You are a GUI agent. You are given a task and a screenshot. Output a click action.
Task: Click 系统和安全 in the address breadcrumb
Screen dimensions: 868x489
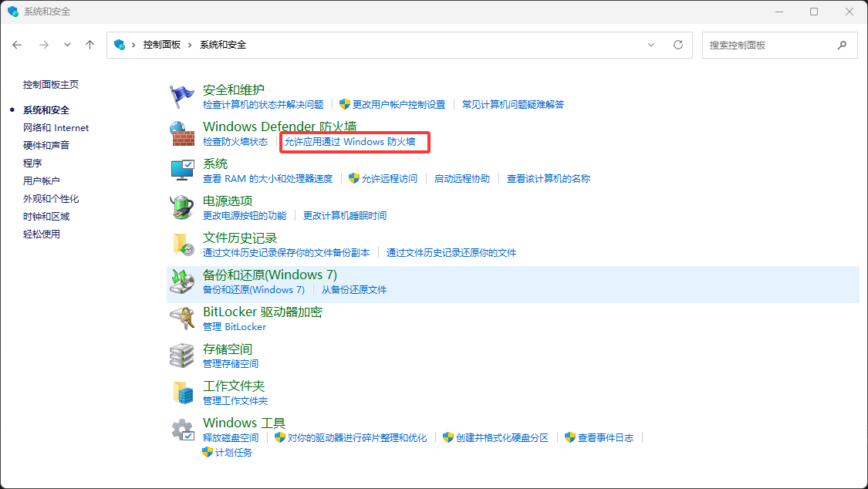[x=223, y=45]
